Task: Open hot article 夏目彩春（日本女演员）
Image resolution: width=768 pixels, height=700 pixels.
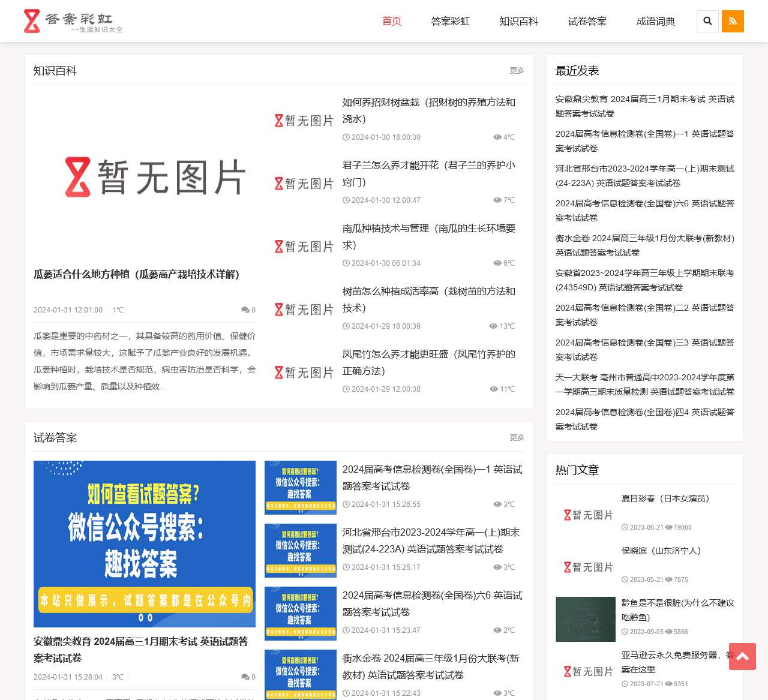Action: pyautogui.click(x=665, y=498)
